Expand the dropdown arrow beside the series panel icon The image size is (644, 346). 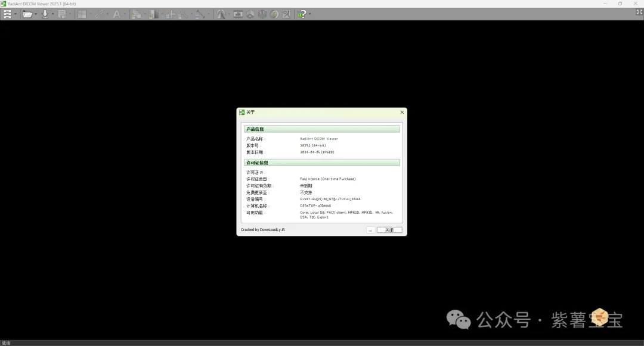(x=16, y=14)
